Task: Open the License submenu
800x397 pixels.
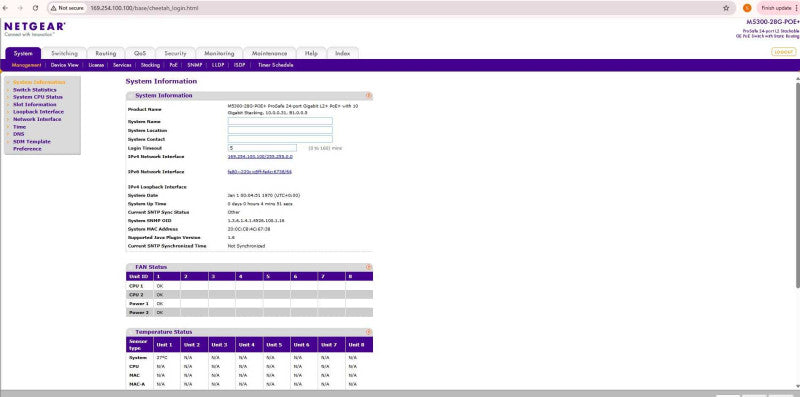Action: (96, 65)
